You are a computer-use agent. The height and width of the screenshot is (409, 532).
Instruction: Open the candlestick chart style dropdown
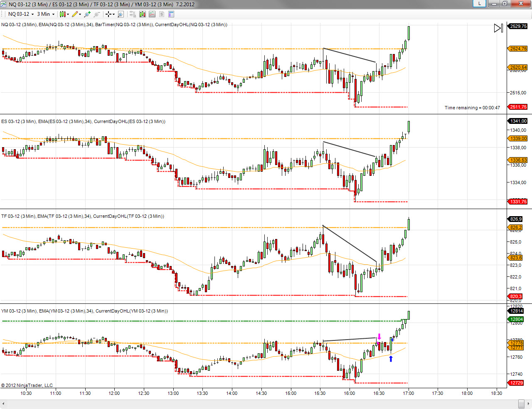[64, 14]
